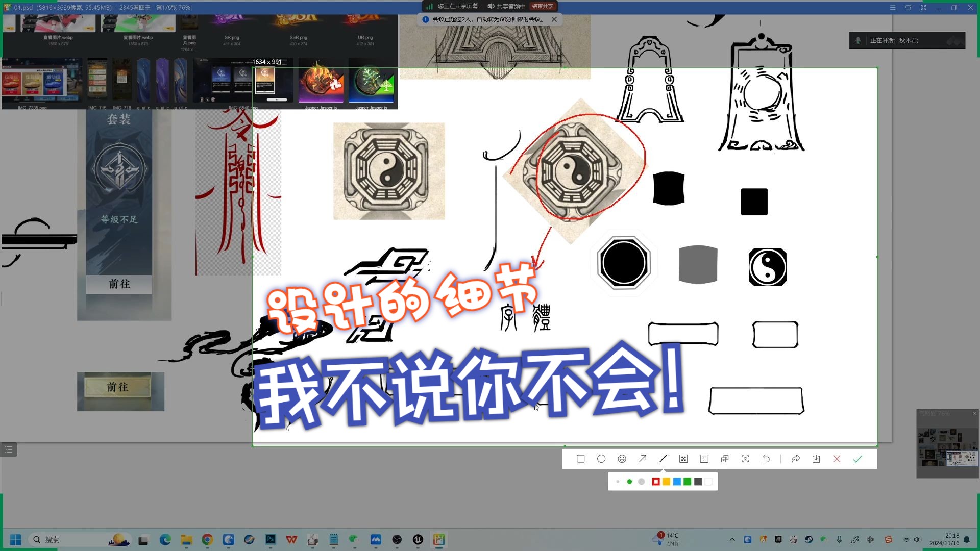The height and width of the screenshot is (551, 980).
Task: Launch Microsoft Edge from taskbar
Action: pos(165,539)
